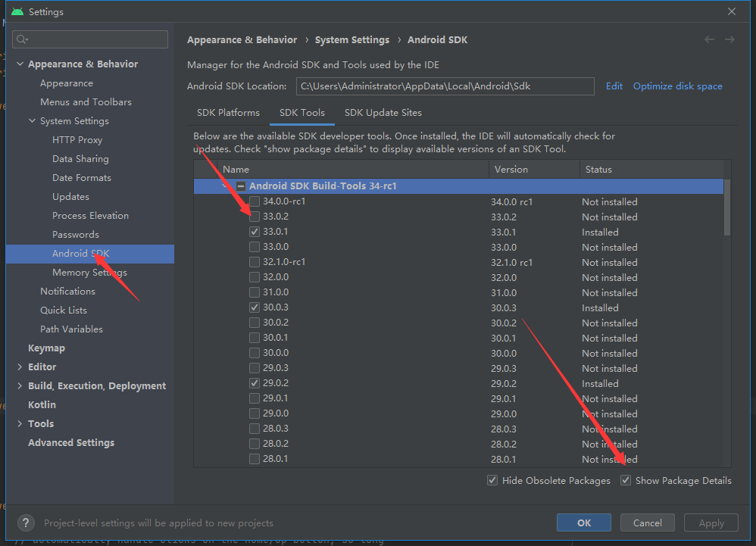The height and width of the screenshot is (546, 756).
Task: Select Updates in settings tree
Action: click(71, 197)
